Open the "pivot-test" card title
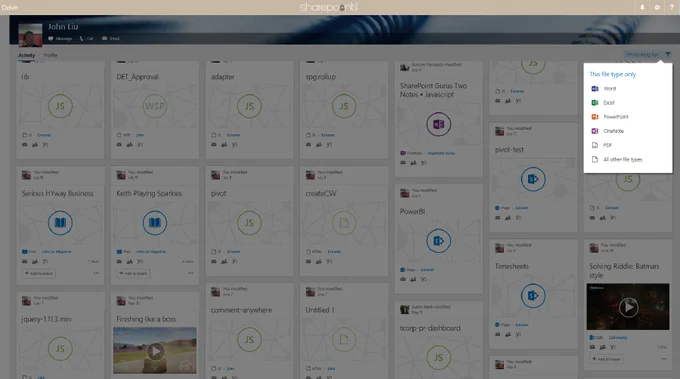The height and width of the screenshot is (379, 680). (x=509, y=150)
